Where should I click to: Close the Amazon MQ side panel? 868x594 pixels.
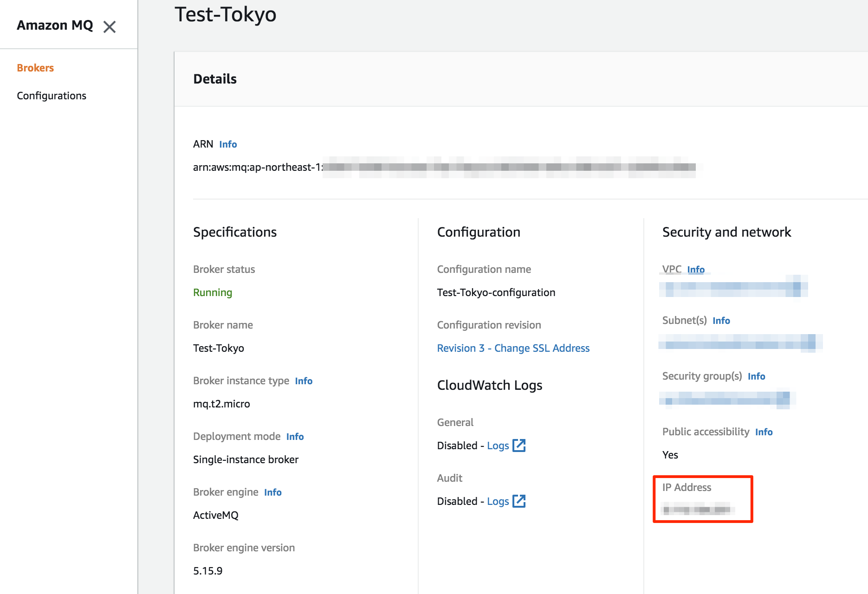pos(110,26)
